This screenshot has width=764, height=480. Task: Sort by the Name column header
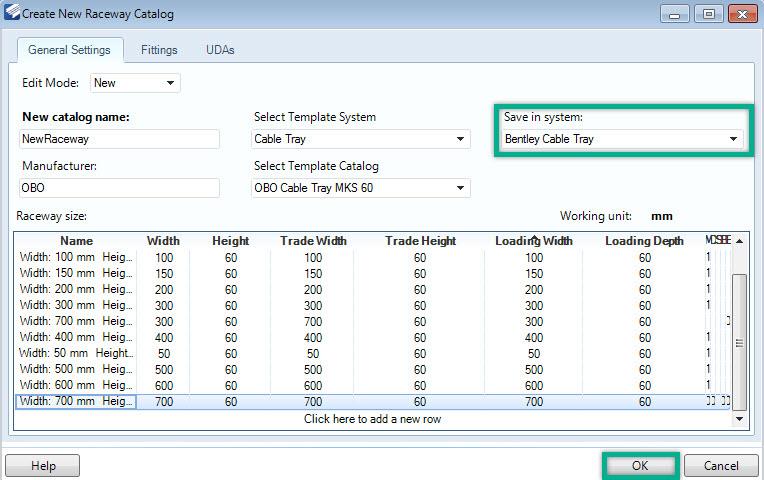coord(76,241)
